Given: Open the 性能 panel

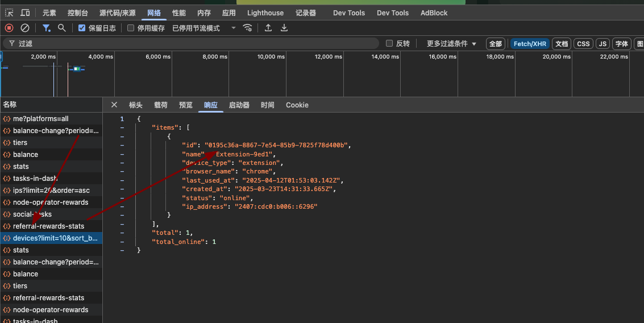Looking at the screenshot, I should pos(179,13).
